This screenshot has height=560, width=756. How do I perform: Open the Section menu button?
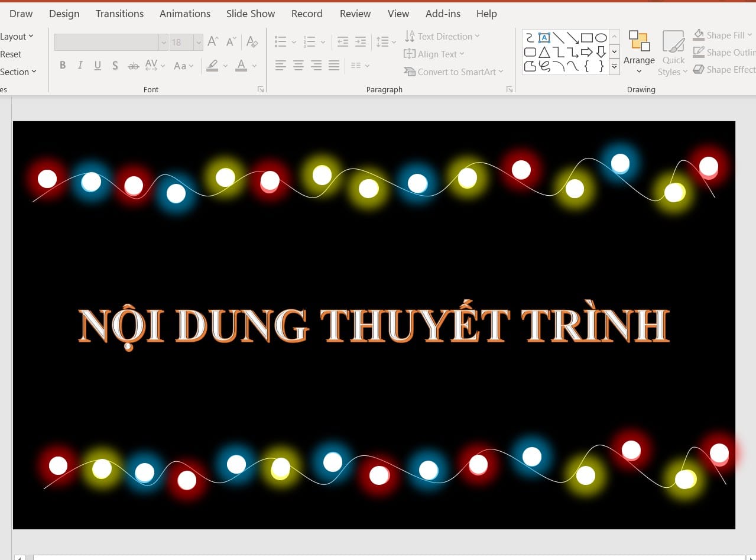[18, 72]
